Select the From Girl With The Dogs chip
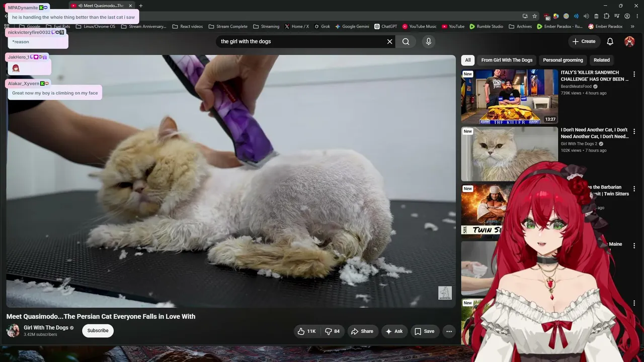The width and height of the screenshot is (644, 362). coord(507,60)
